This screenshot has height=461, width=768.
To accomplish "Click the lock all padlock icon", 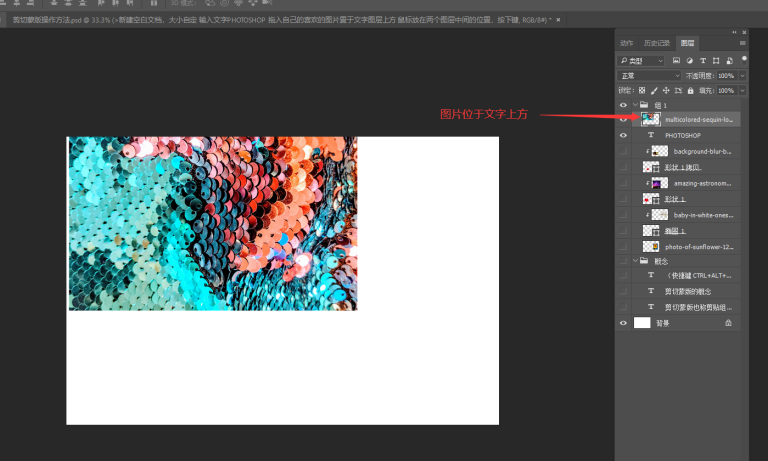I will [x=691, y=91].
